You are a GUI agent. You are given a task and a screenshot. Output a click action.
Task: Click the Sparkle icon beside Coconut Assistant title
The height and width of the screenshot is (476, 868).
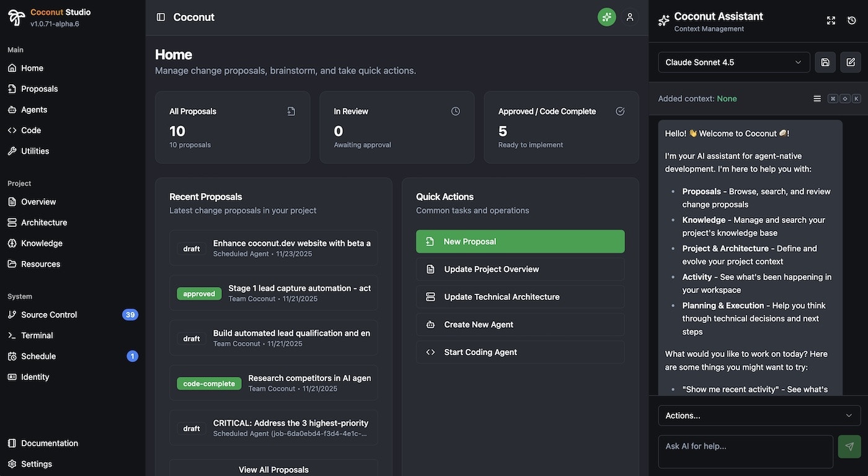click(x=664, y=20)
